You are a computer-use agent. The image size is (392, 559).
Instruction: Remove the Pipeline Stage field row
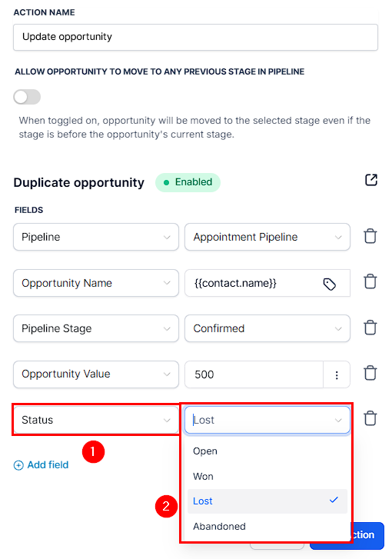click(x=370, y=328)
